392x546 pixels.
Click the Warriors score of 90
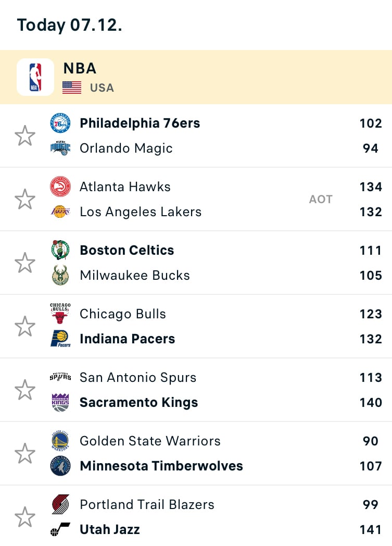coord(370,441)
